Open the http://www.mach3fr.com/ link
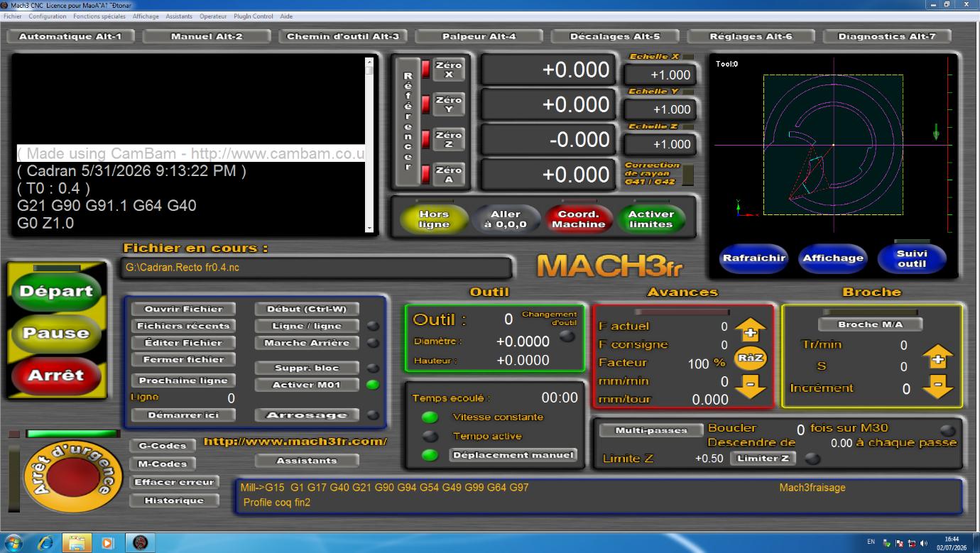This screenshot has height=553, width=980. pos(295,442)
